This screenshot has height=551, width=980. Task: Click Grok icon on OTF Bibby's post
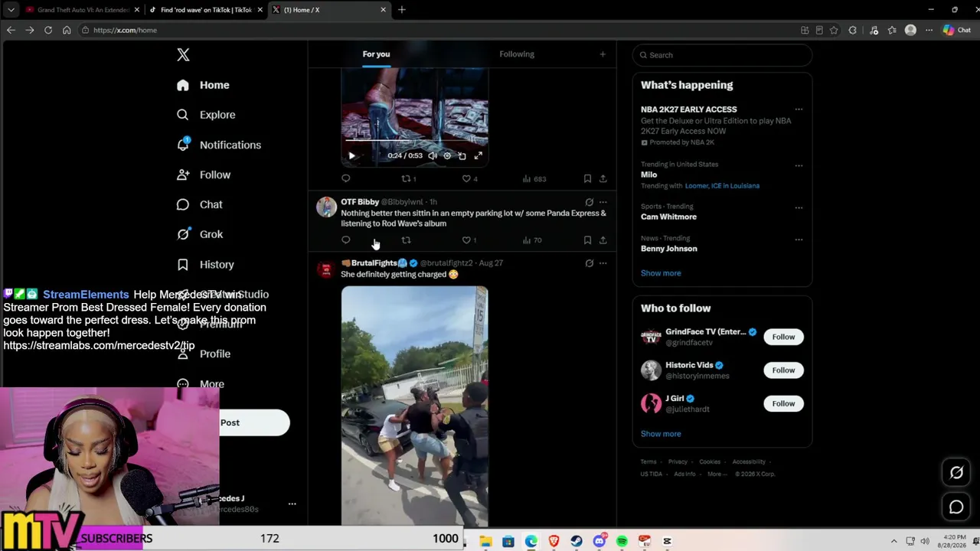(589, 202)
